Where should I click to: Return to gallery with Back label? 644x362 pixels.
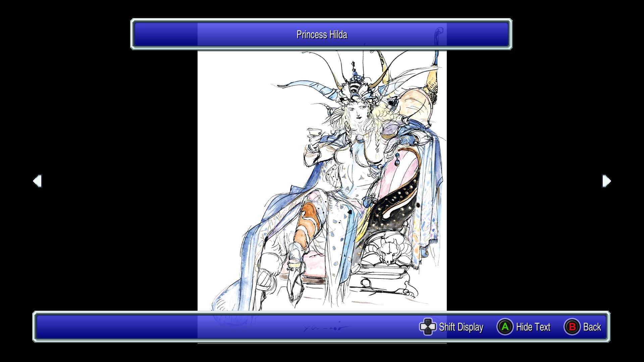click(592, 327)
